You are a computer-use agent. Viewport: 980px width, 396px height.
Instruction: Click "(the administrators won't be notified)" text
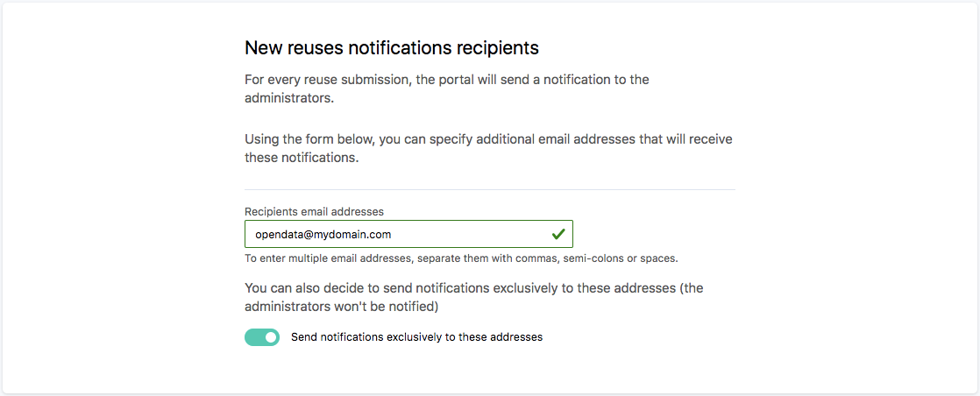click(342, 307)
